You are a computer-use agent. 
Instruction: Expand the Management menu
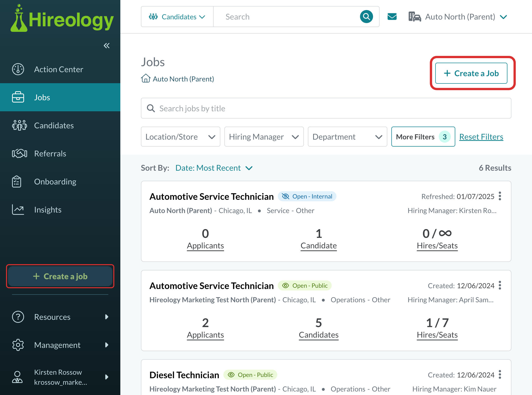[x=60, y=345]
